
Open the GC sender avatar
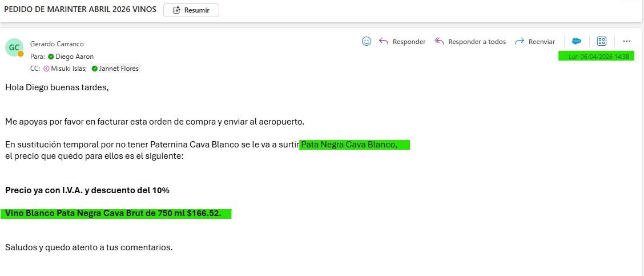(13, 47)
